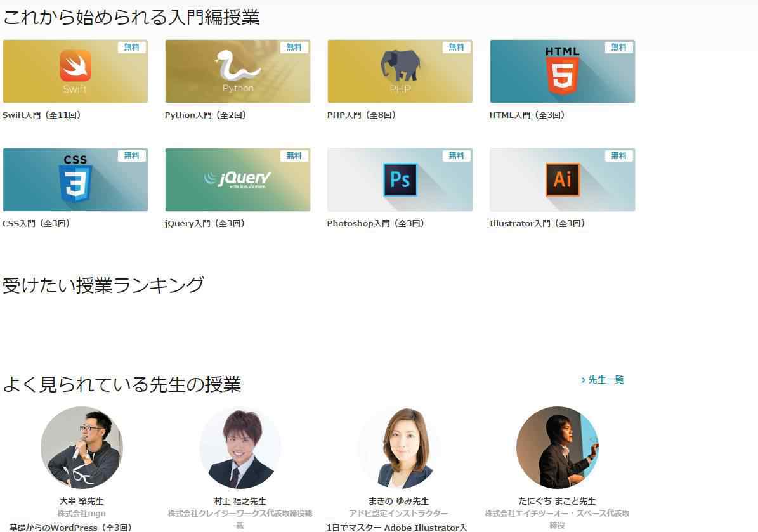Click the これから始められる入門編授業 heading
758x532 pixels.
click(x=131, y=17)
